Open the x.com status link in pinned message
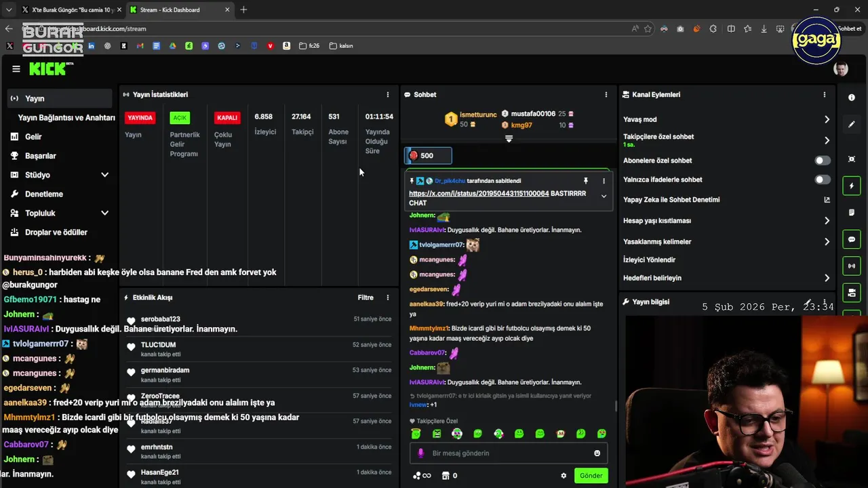Image resolution: width=868 pixels, height=488 pixels. (479, 194)
